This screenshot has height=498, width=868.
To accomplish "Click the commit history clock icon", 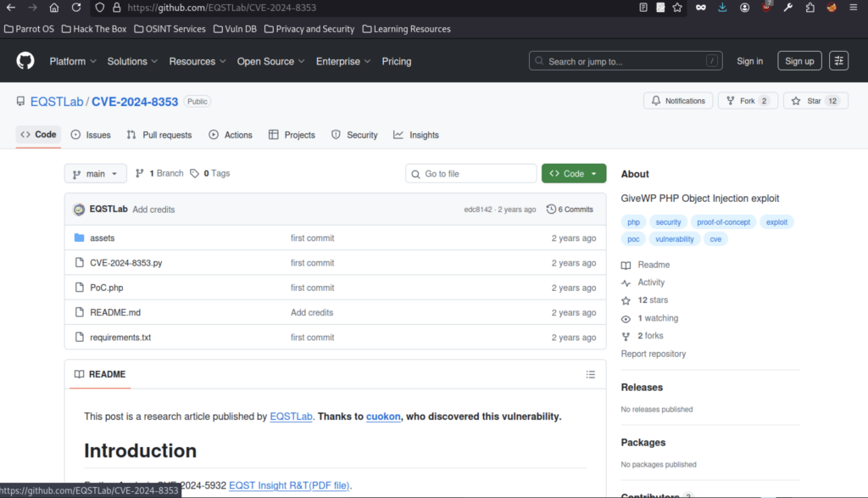I will pyautogui.click(x=552, y=210).
